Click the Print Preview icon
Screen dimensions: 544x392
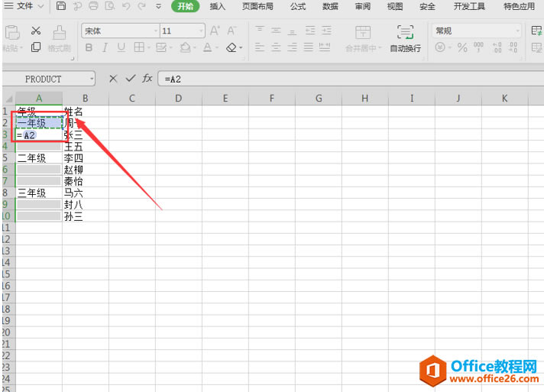(110, 6)
